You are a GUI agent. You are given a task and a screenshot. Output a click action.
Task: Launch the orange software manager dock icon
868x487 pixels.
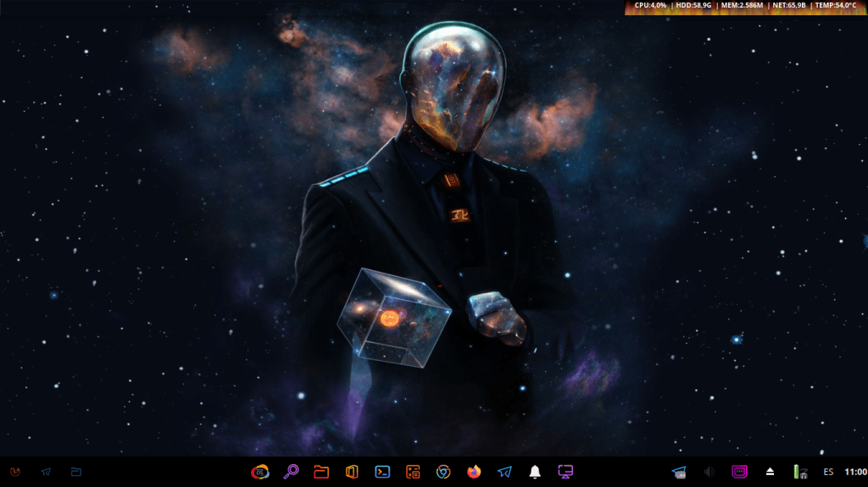[x=413, y=472]
